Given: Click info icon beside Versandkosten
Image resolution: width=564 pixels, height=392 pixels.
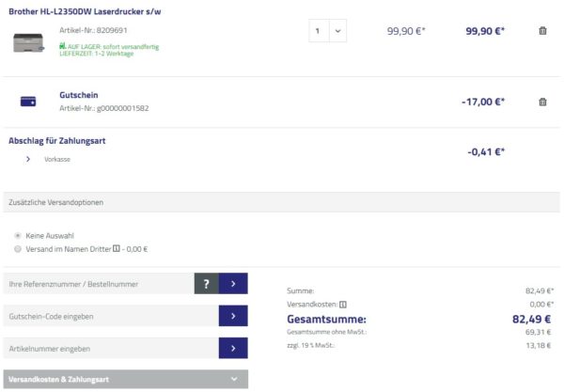Looking at the screenshot, I should tap(343, 305).
